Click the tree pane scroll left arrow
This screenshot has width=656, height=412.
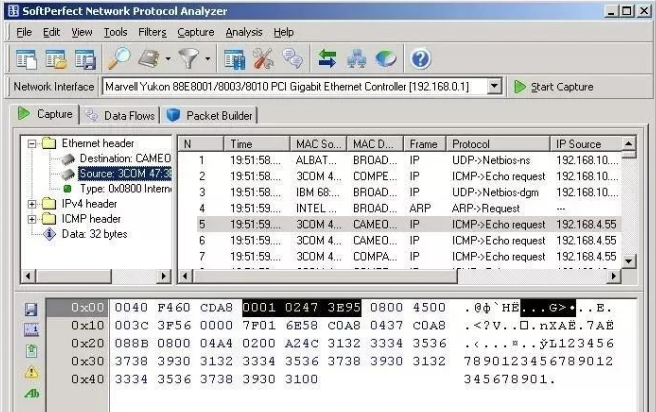point(28,276)
